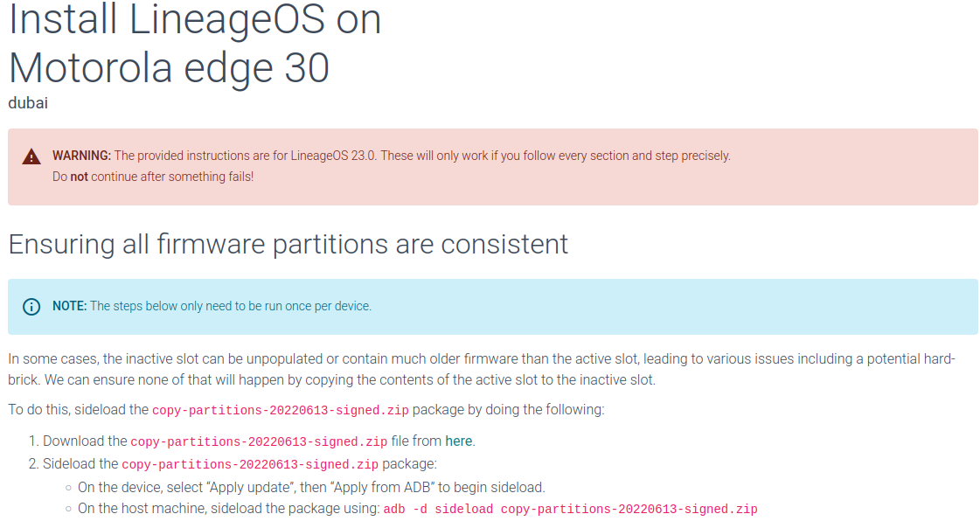Click the zip filename in the "Sideload the" step
The height and width of the screenshot is (521, 980).
pos(250,464)
